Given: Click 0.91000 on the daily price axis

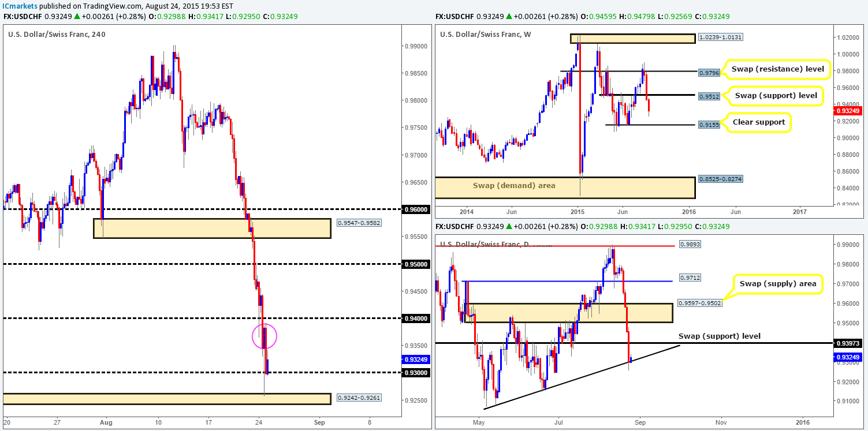Looking at the screenshot, I should pyautogui.click(x=847, y=402).
